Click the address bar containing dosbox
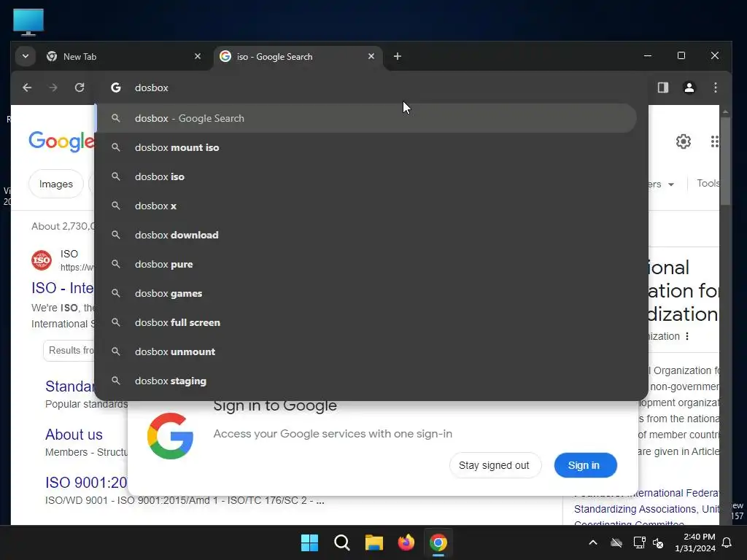 coord(371,87)
